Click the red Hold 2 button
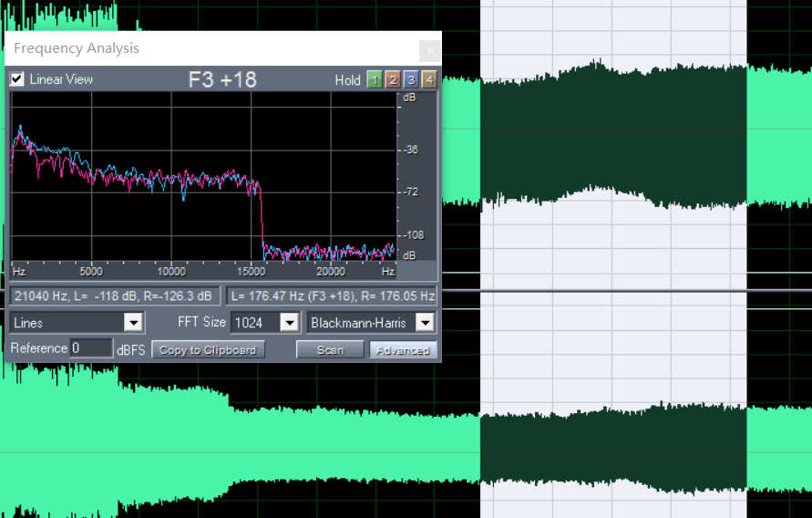The image size is (812, 518). tap(392, 80)
